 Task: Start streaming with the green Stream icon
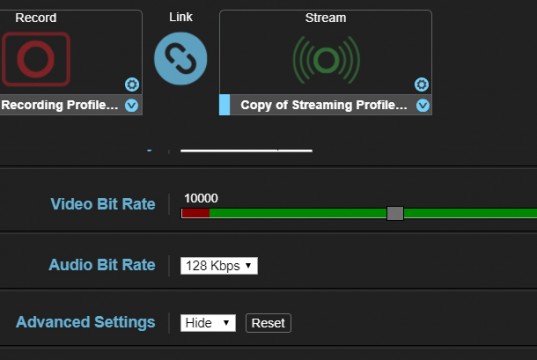326,60
